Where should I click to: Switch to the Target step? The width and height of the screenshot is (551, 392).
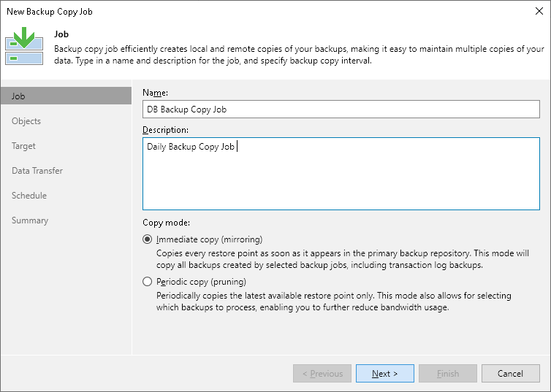click(23, 146)
